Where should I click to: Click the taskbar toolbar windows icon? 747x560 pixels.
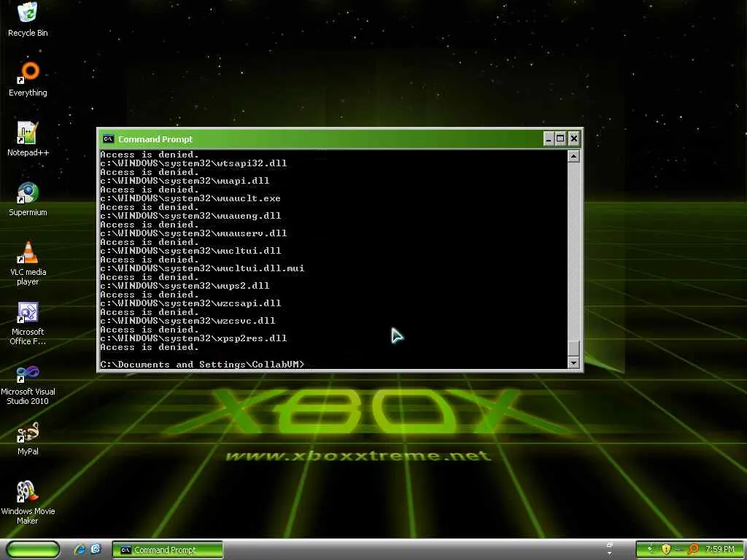609,545
